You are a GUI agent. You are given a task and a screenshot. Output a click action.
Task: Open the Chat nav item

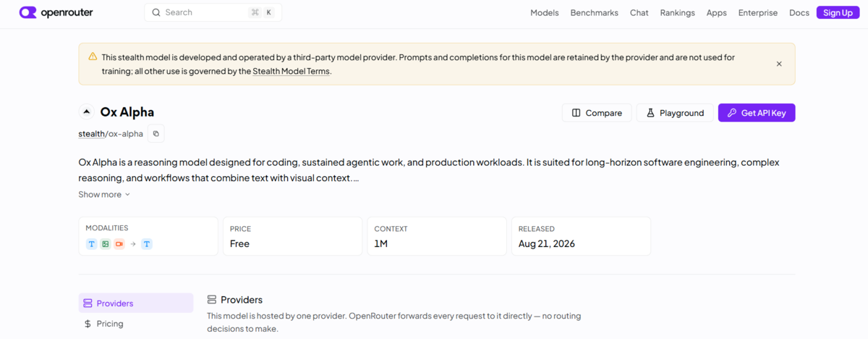pyautogui.click(x=639, y=12)
